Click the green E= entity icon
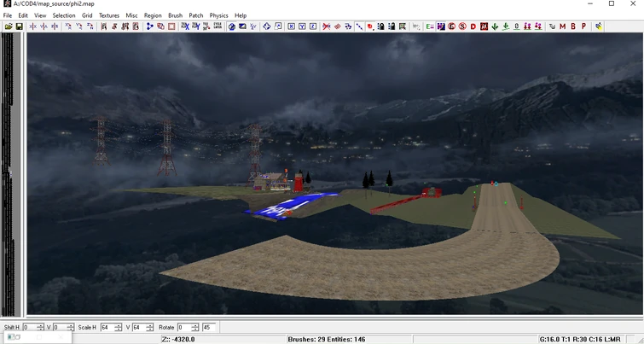Screen dimensions: 644x344 click(430, 26)
